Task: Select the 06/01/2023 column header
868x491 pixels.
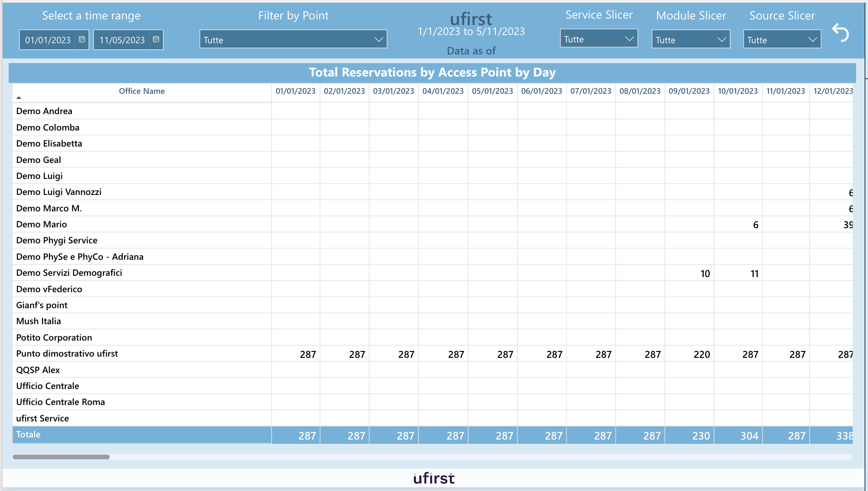Action: [542, 91]
